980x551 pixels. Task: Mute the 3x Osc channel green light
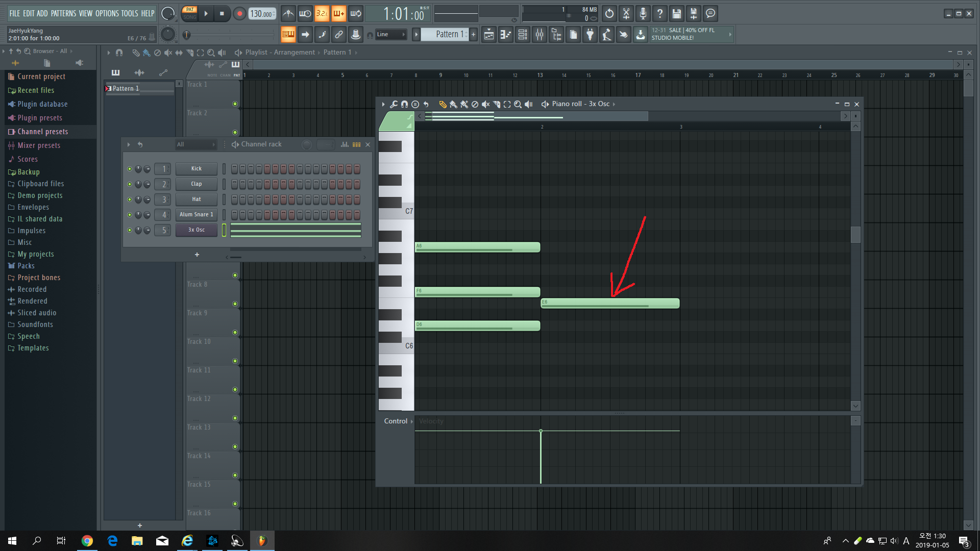click(x=130, y=230)
